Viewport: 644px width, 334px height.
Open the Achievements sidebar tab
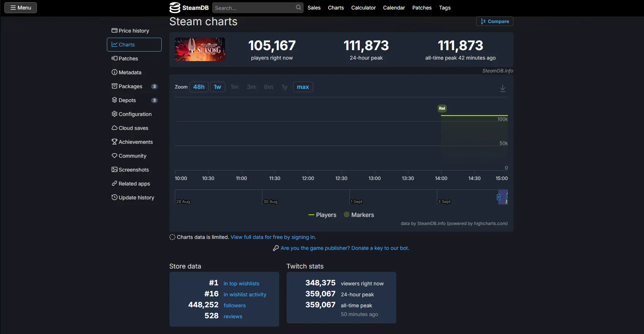(x=134, y=142)
